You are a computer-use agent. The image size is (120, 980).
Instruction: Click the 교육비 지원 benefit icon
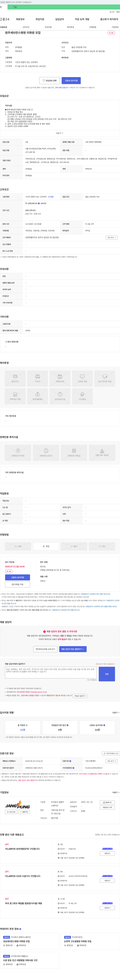point(82,378)
